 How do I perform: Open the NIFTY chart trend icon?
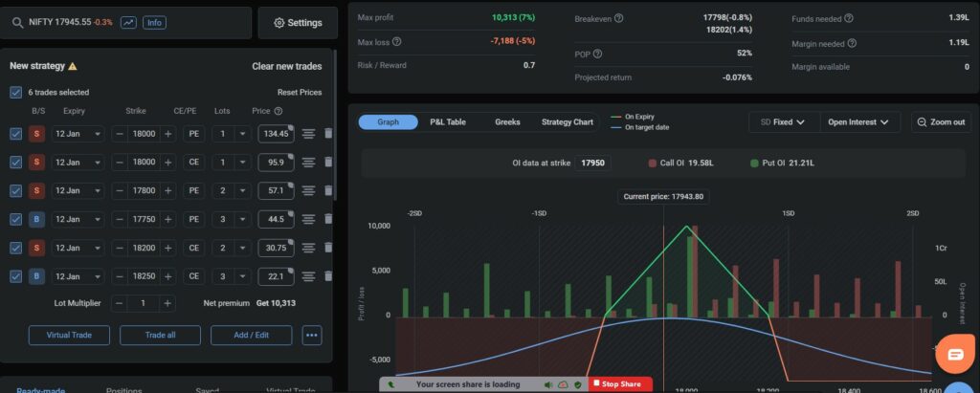pyautogui.click(x=128, y=23)
